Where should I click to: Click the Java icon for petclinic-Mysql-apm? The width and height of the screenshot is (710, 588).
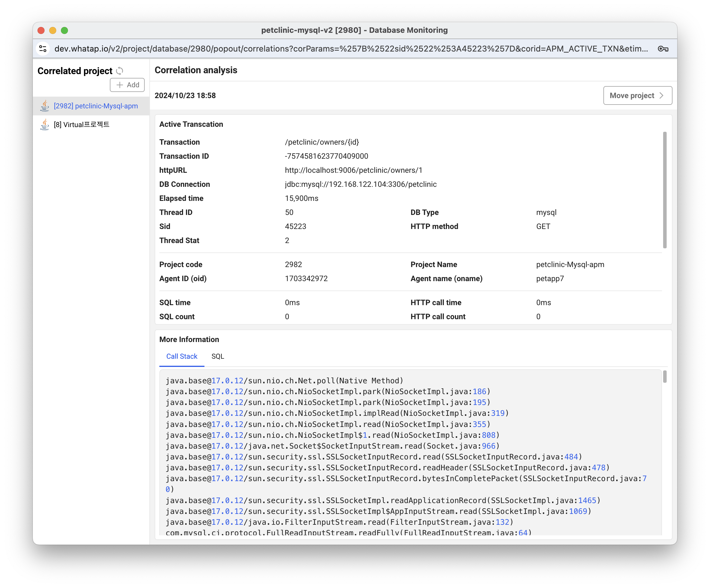pyautogui.click(x=45, y=106)
